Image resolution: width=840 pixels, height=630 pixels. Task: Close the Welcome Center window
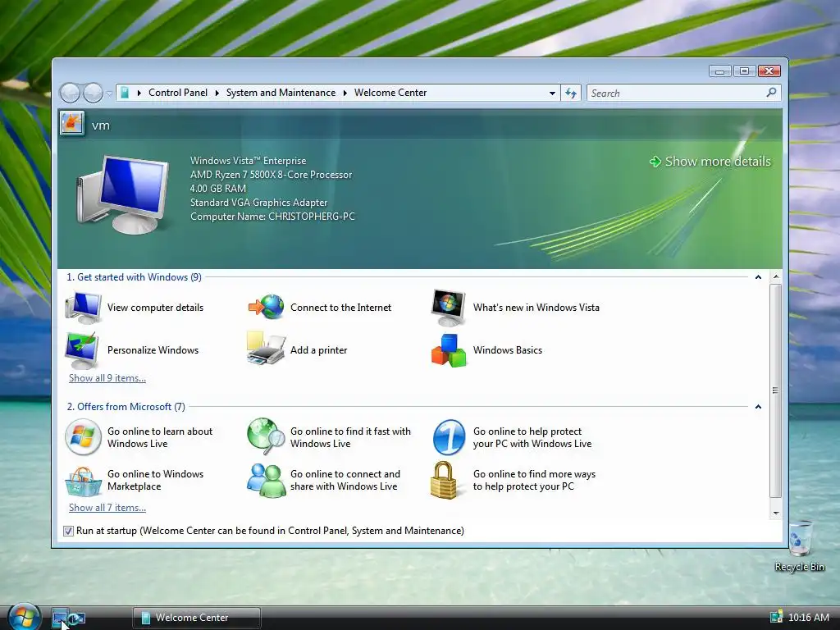tap(769, 71)
